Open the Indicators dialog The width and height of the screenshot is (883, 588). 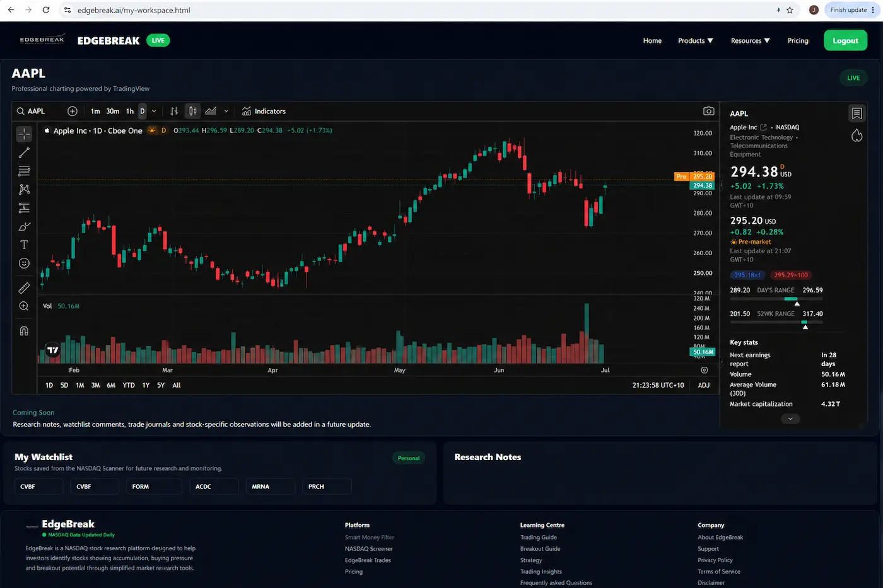[x=264, y=111]
